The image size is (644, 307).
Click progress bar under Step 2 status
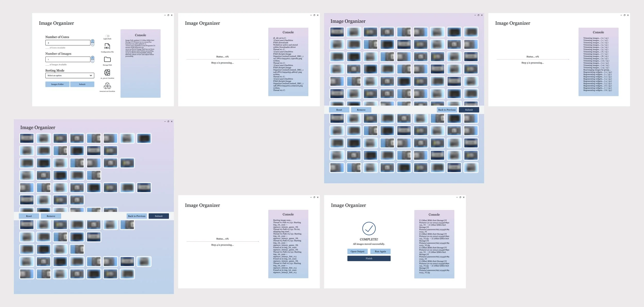click(222, 59)
